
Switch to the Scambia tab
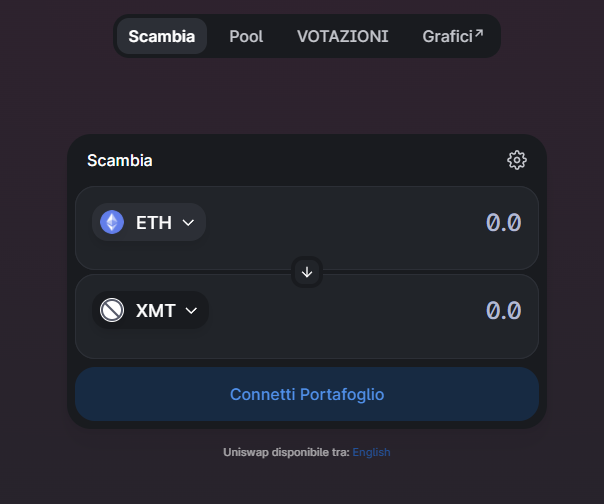coord(161,36)
